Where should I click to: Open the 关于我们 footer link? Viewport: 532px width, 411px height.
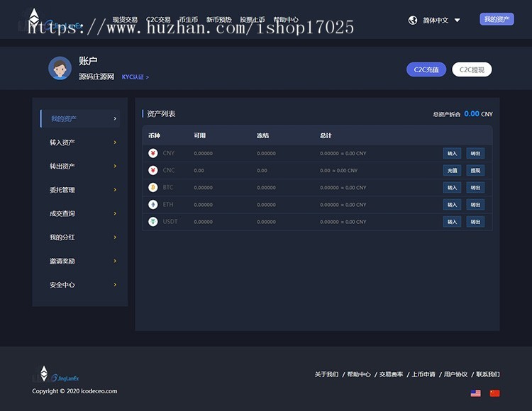point(326,374)
